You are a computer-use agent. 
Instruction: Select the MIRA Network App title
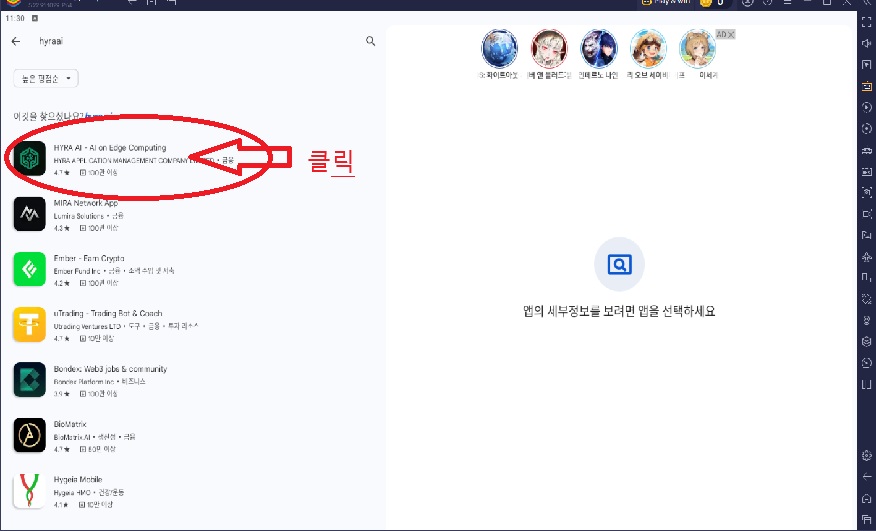pos(86,203)
